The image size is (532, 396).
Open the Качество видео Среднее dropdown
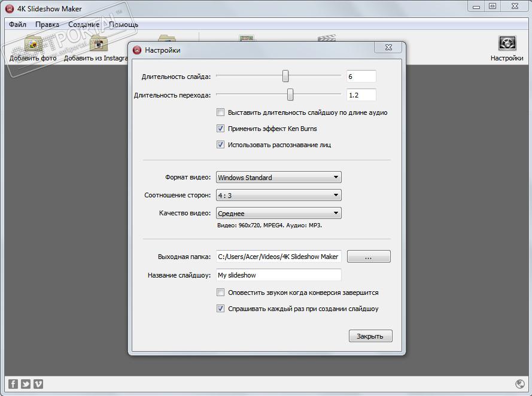pyautogui.click(x=278, y=214)
